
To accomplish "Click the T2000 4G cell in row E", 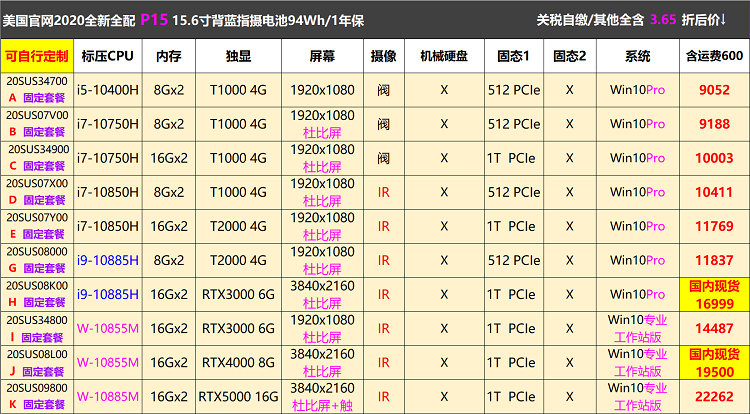I will pos(238,226).
